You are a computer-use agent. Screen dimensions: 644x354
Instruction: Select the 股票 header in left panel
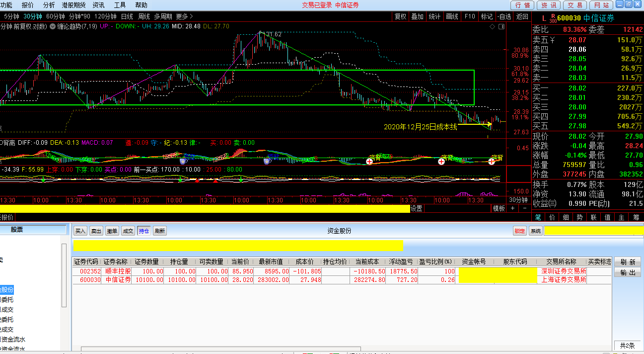(17, 230)
